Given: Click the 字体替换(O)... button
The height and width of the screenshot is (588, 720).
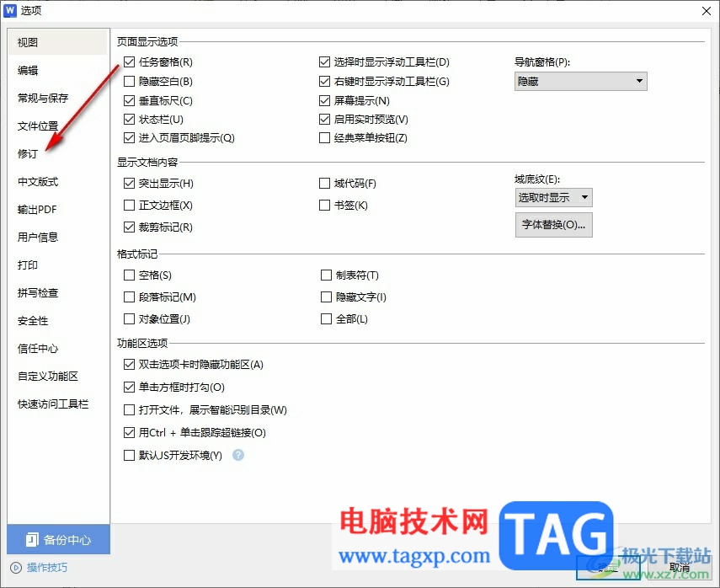Looking at the screenshot, I should (553, 225).
